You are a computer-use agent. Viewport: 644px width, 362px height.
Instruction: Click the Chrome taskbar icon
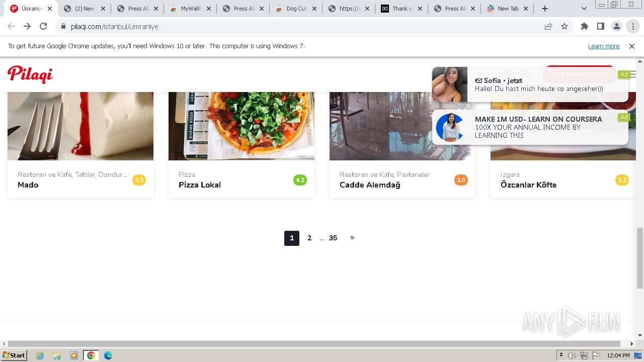(x=91, y=355)
